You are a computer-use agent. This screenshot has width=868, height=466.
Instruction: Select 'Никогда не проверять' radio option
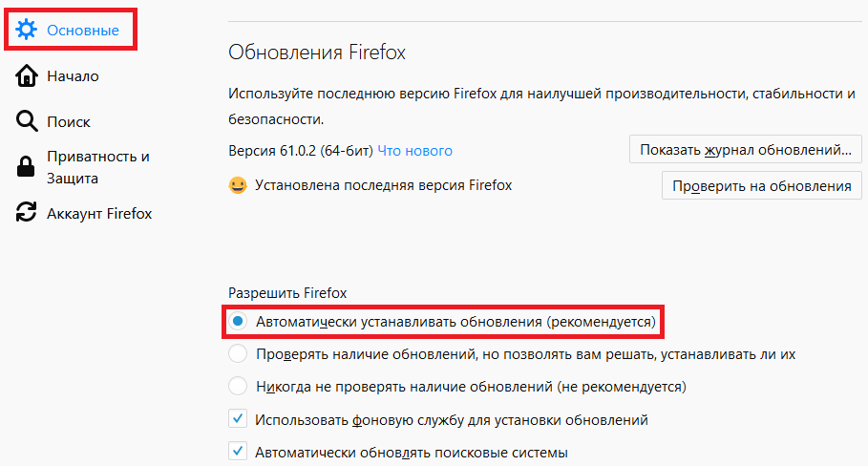coord(239,387)
